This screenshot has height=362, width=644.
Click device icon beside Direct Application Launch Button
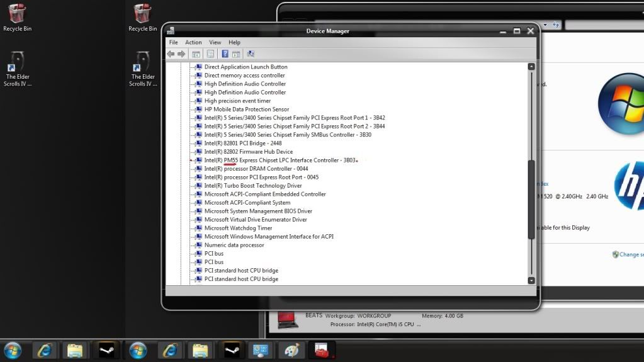pos(198,67)
